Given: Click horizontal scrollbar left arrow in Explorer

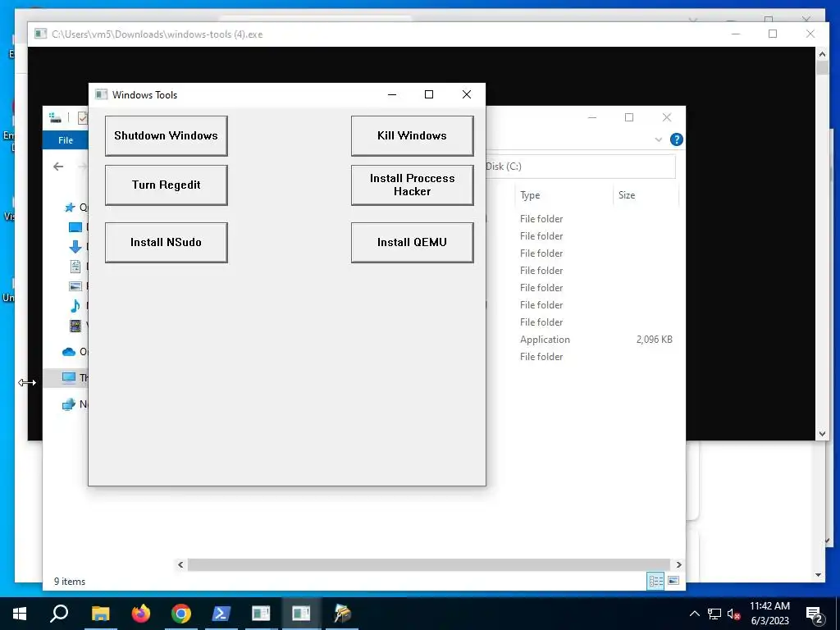Looking at the screenshot, I should pyautogui.click(x=180, y=564).
